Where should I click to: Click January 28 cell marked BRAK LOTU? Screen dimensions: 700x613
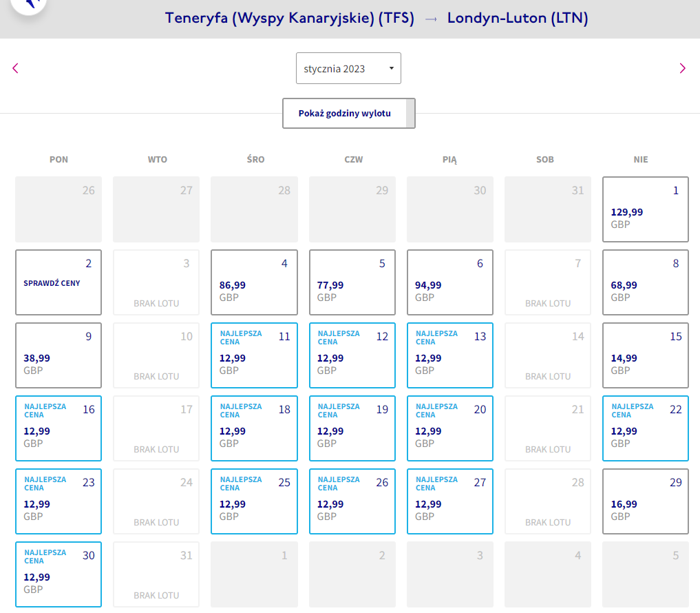pyautogui.click(x=548, y=501)
